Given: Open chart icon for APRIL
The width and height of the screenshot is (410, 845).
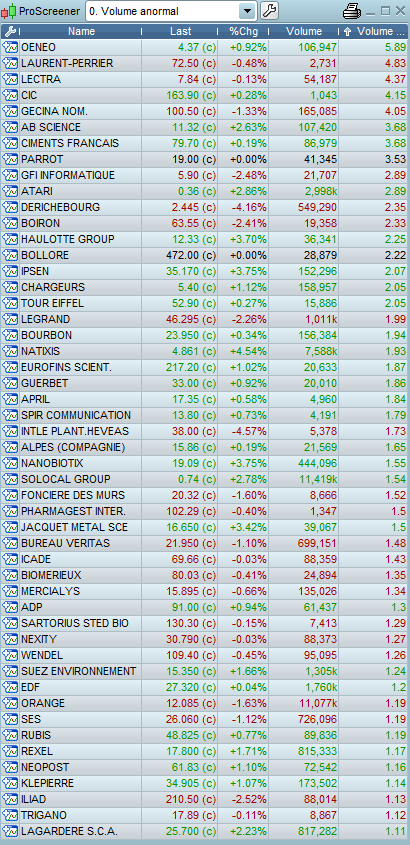Looking at the screenshot, I should (11, 399).
